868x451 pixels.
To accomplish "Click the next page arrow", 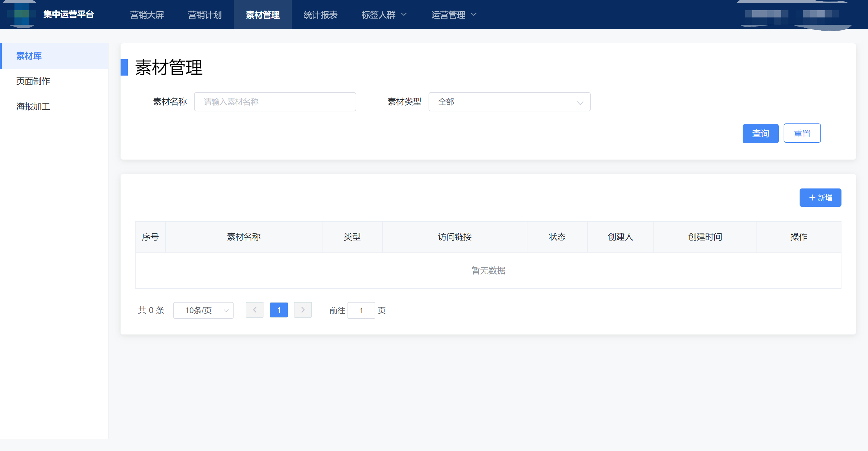I will coord(303,310).
